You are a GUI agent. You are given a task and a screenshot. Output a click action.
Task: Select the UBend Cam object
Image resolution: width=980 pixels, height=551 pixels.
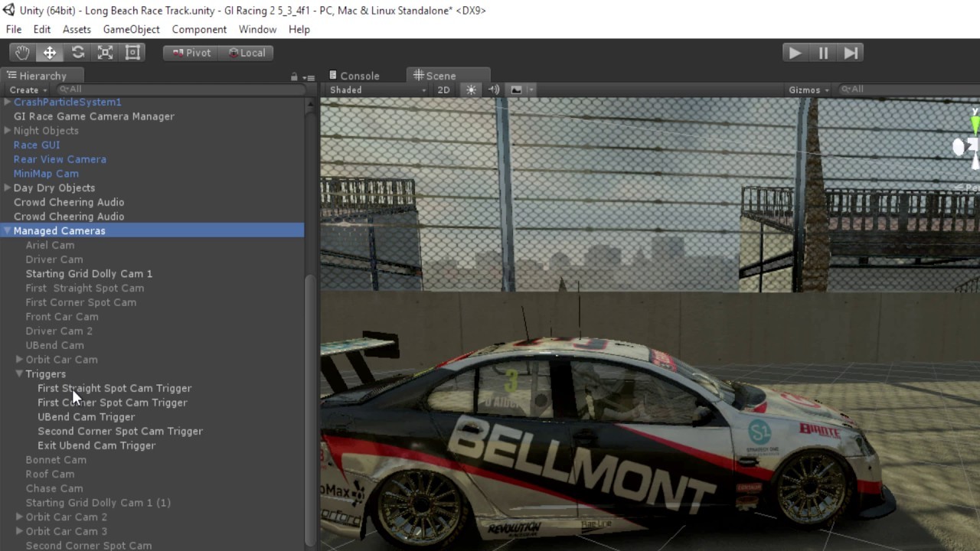coord(55,345)
